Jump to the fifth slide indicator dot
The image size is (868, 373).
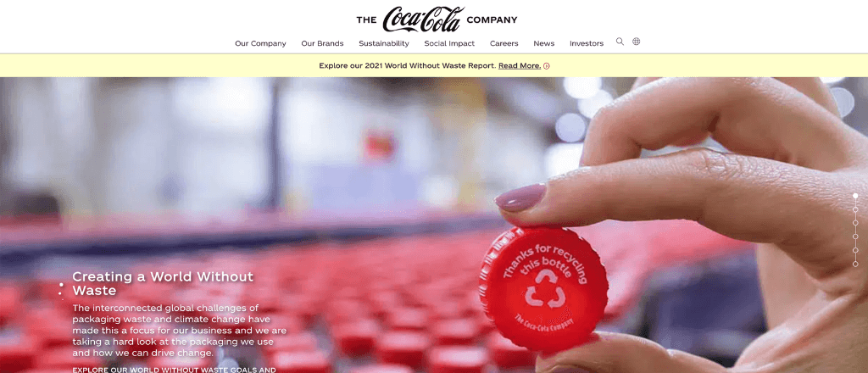click(x=855, y=250)
